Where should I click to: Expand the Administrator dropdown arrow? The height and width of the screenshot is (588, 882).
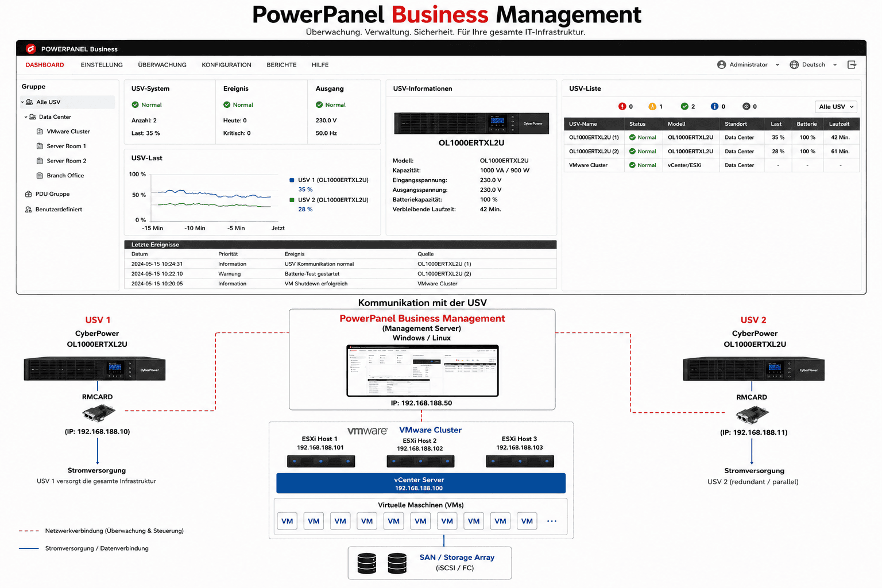pos(777,65)
